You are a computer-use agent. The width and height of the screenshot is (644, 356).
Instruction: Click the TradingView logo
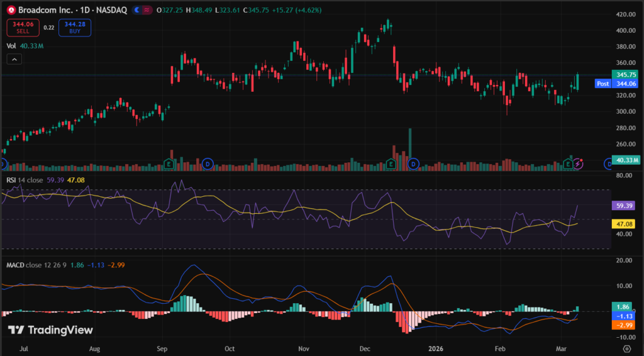click(x=50, y=330)
